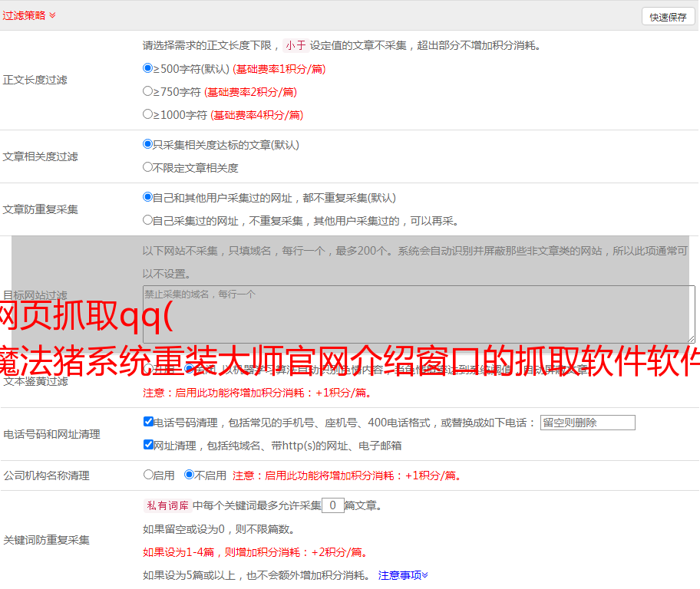Select the 否 radio for 文本鉴黄过滤
Image resolution: width=700 pixels, height=589 pixels.
click(189, 369)
